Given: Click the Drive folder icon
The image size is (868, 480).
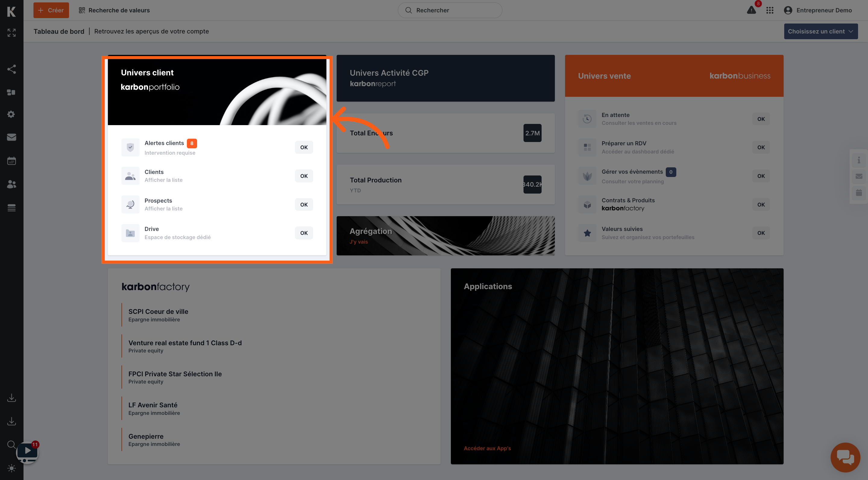Looking at the screenshot, I should pyautogui.click(x=130, y=233).
